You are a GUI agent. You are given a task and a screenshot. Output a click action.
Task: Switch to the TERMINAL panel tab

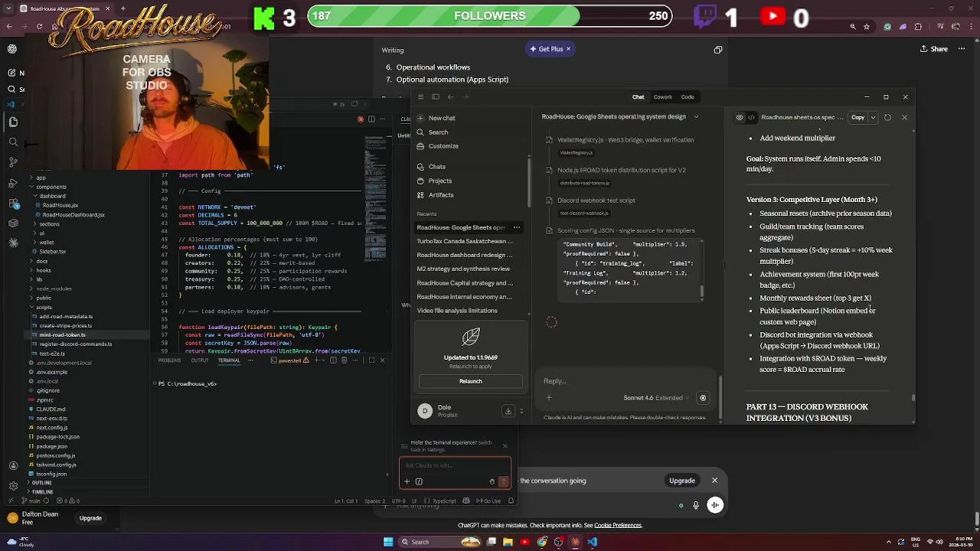click(x=229, y=360)
